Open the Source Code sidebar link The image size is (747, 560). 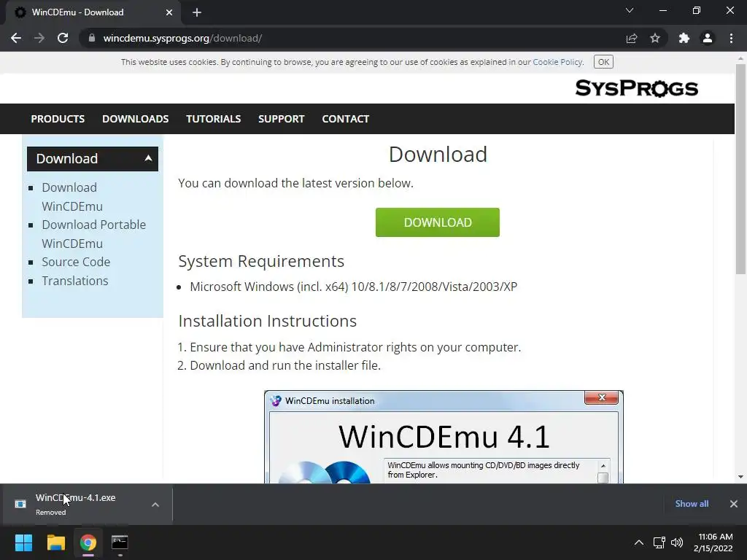coord(76,262)
